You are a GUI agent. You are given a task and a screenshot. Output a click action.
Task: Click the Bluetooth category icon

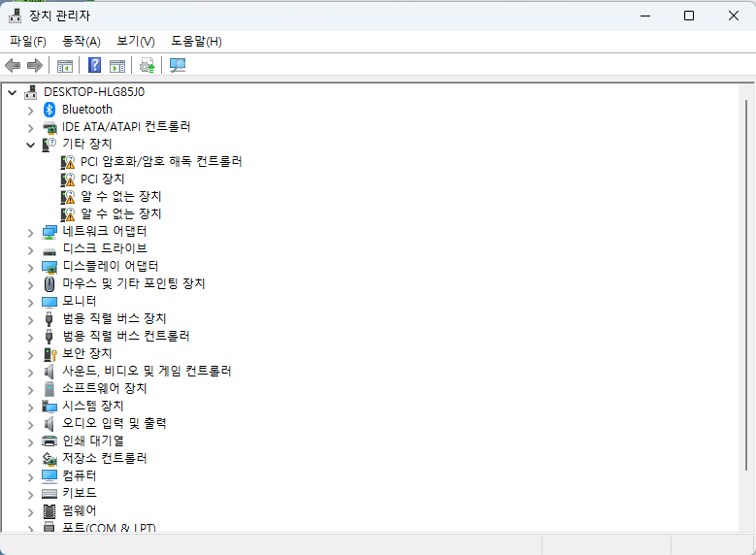coord(49,110)
